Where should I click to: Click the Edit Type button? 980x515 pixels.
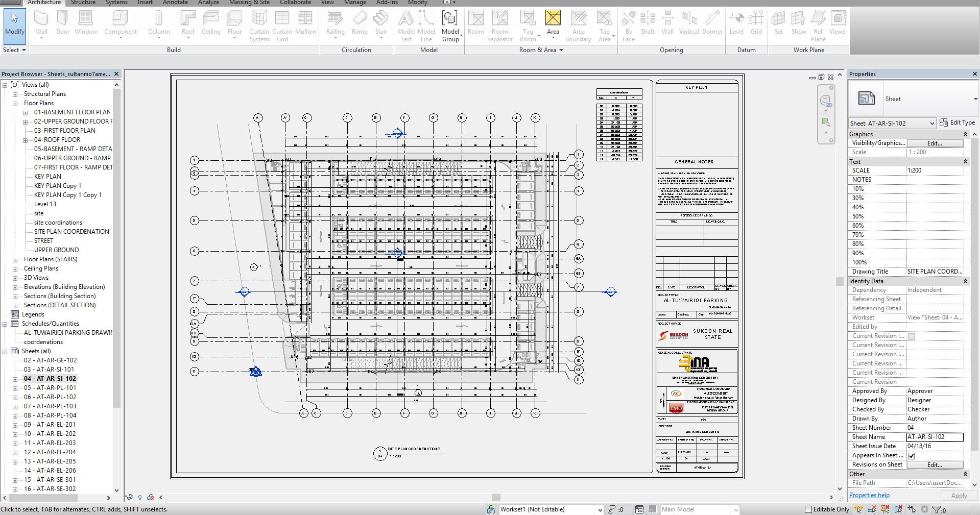(x=958, y=122)
